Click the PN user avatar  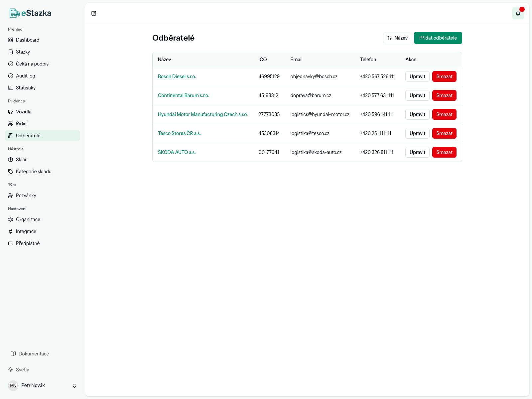(x=13, y=386)
